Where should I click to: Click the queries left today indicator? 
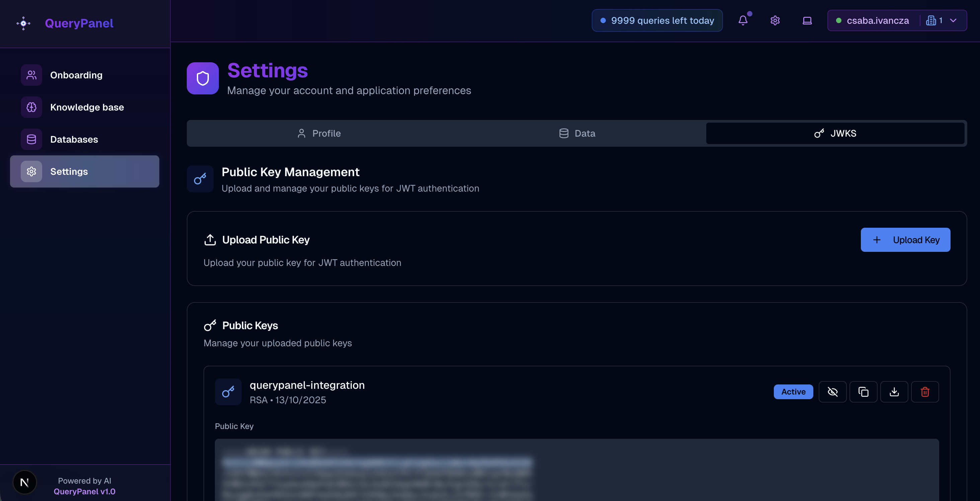click(x=657, y=20)
